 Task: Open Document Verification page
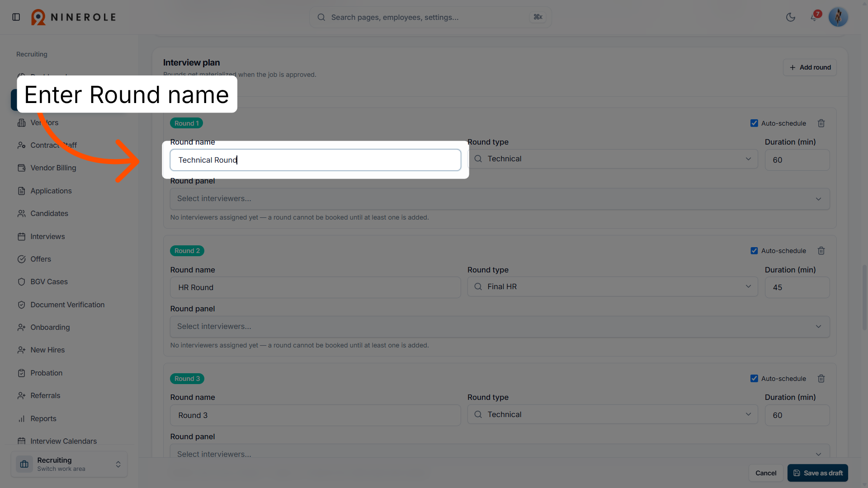coord(67,305)
